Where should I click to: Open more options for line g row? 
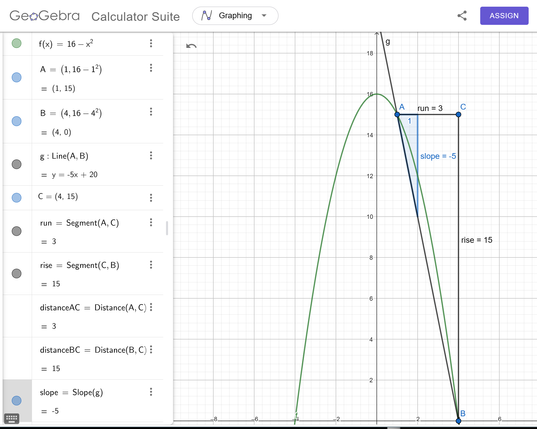151,156
